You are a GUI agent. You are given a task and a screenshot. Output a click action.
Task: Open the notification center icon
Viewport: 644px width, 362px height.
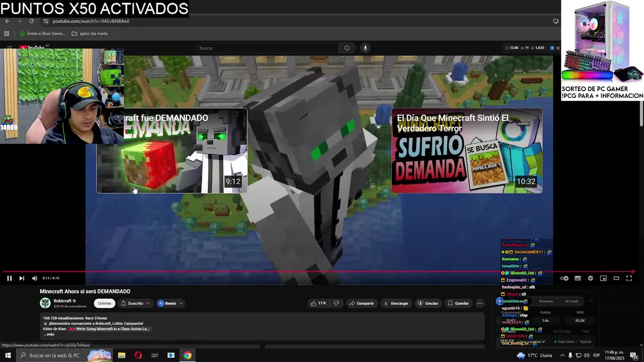634,355
